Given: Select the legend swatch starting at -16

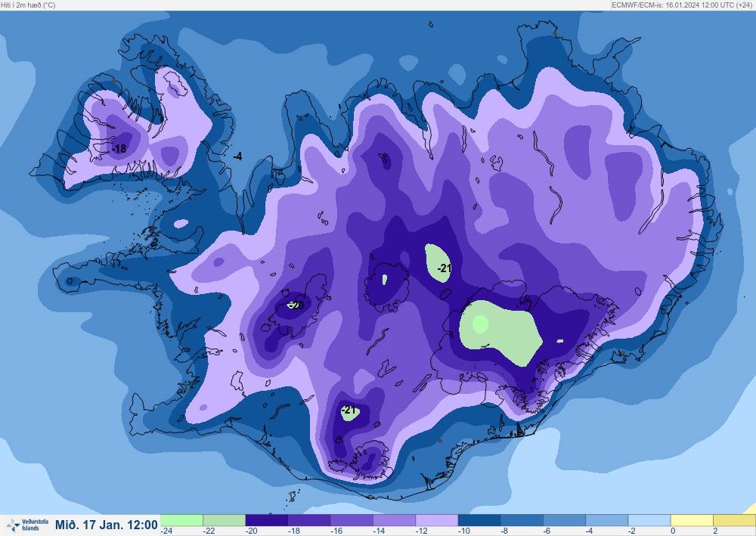Looking at the screenshot, I should 352,520.
